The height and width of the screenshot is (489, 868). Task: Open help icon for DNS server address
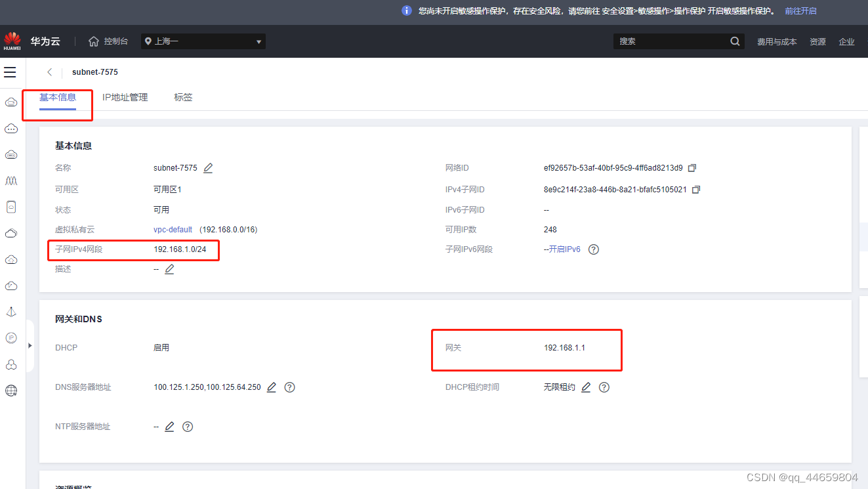(x=289, y=387)
